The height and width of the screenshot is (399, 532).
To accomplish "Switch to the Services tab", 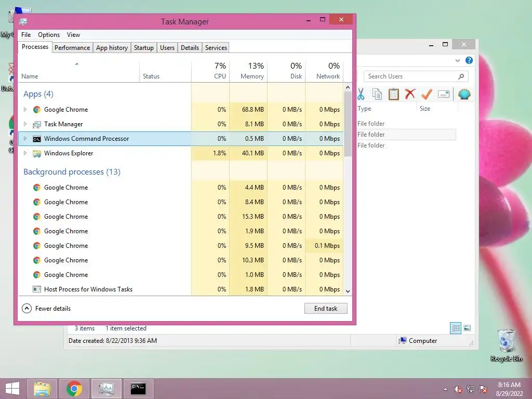I will (x=216, y=48).
